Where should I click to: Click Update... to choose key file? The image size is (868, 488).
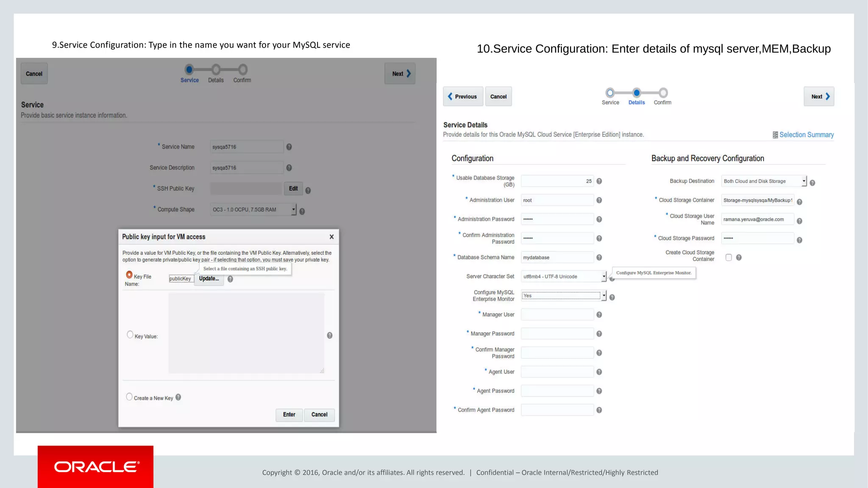(x=209, y=278)
